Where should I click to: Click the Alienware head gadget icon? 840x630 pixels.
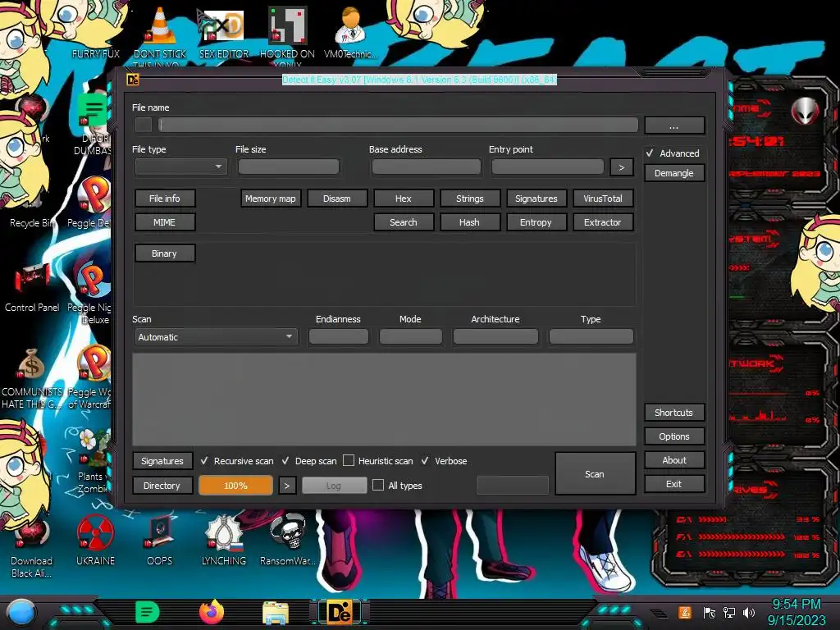coord(805,111)
